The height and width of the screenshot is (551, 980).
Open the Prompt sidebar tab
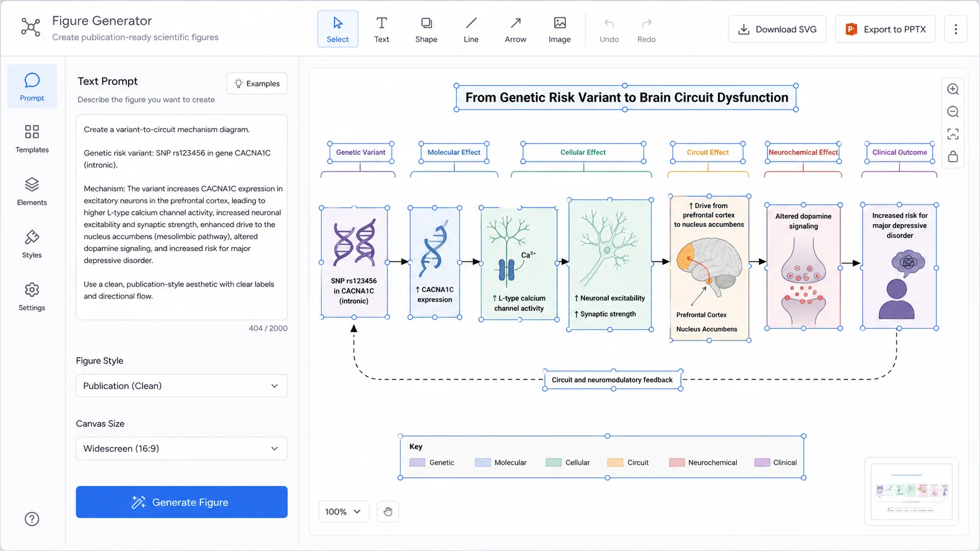pos(32,86)
